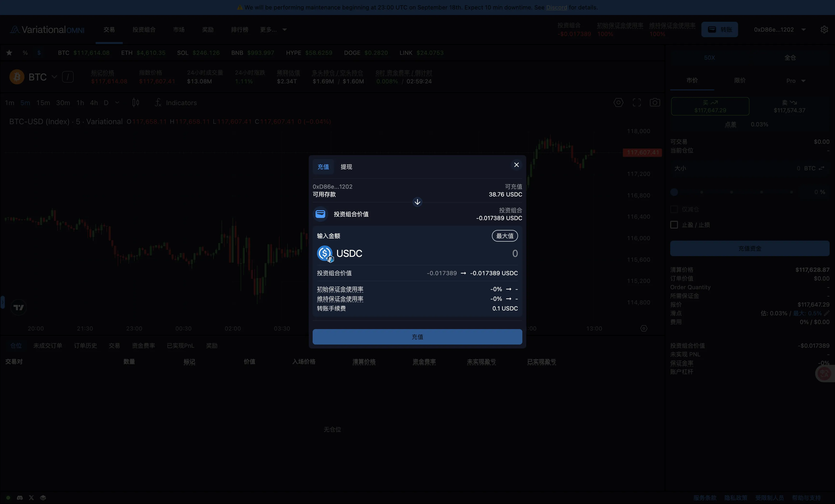Click chart time-axis settings gear icon
Viewport: 835px width, 504px height.
(644, 328)
